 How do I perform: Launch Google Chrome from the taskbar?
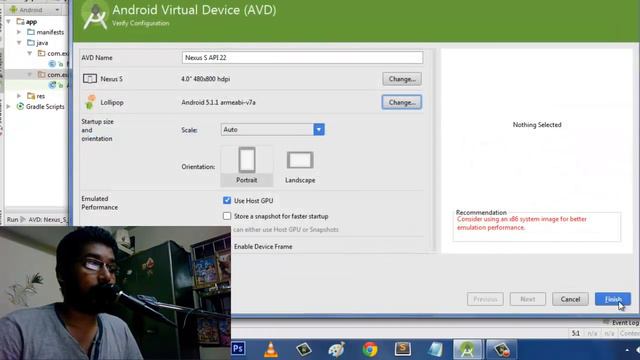click(x=370, y=349)
